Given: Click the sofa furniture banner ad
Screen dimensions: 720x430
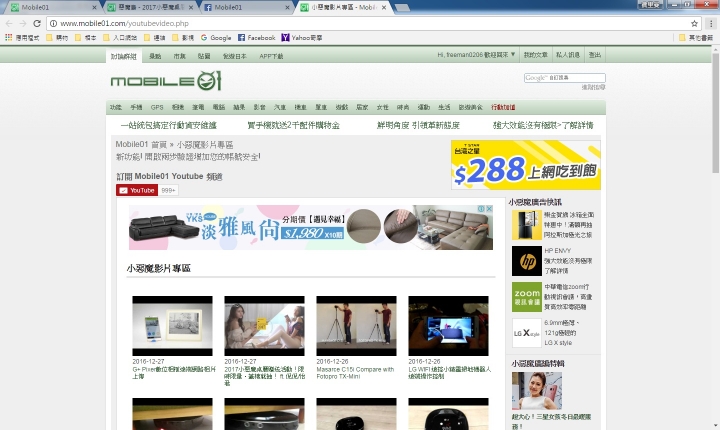Looking at the screenshot, I should click(x=311, y=227).
